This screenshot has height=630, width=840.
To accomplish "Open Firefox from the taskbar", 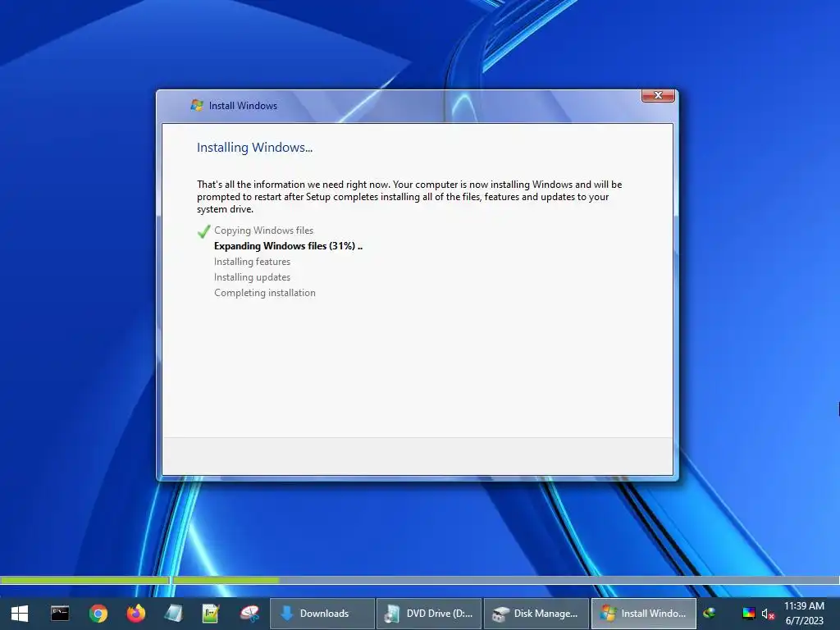I will [135, 614].
